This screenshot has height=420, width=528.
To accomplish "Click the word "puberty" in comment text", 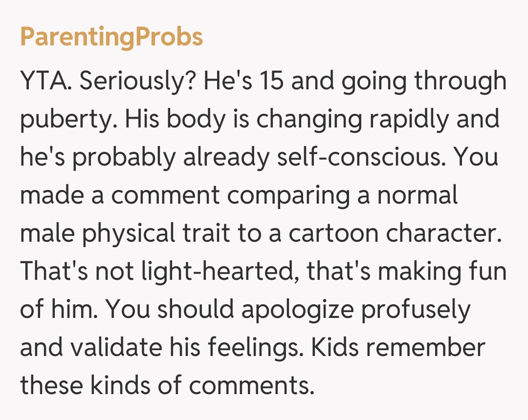I will pos(66,120).
